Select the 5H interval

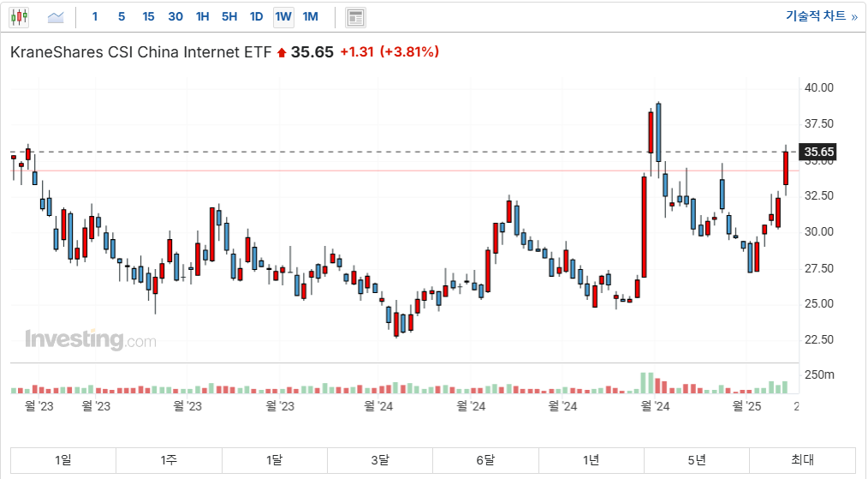229,16
